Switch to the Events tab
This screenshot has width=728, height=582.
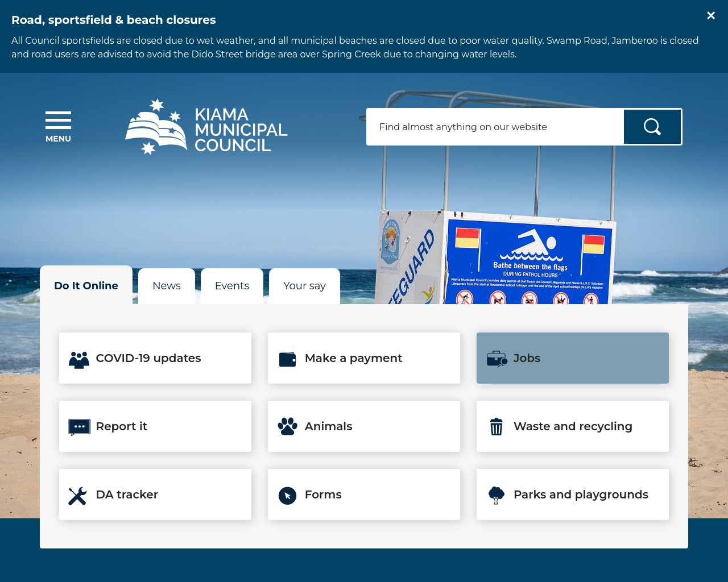click(231, 286)
